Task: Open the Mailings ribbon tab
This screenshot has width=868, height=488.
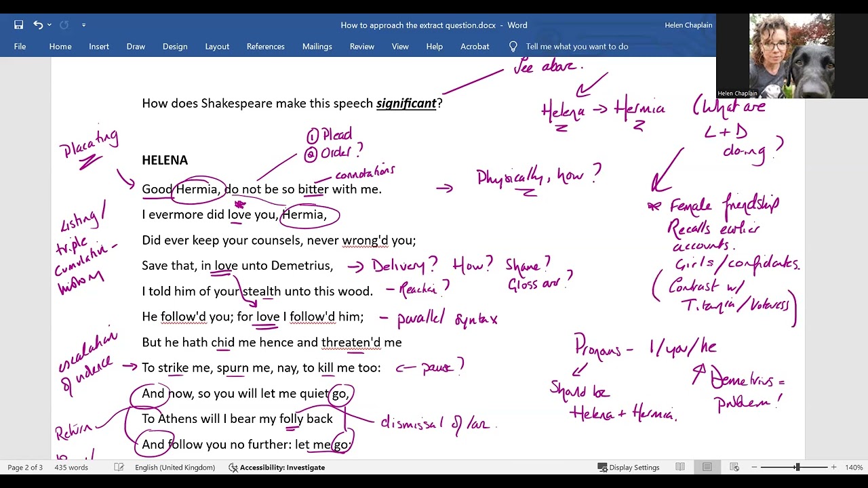Action: pyautogui.click(x=317, y=46)
